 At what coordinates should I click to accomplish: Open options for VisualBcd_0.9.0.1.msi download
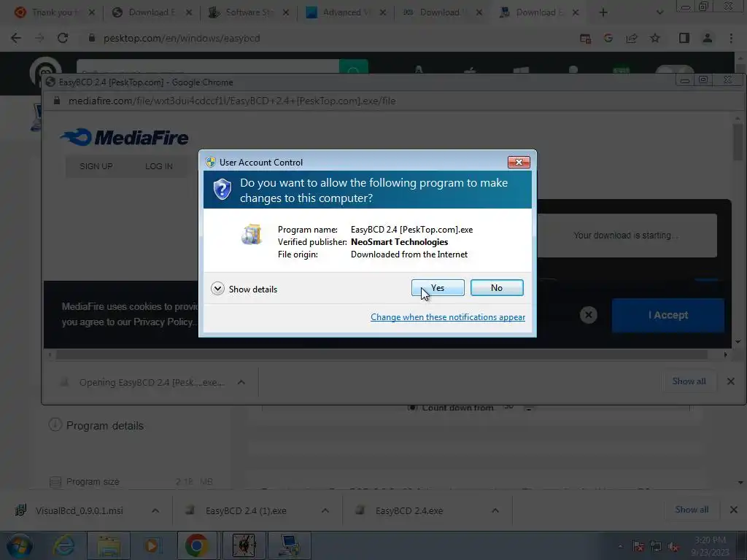pyautogui.click(x=155, y=510)
